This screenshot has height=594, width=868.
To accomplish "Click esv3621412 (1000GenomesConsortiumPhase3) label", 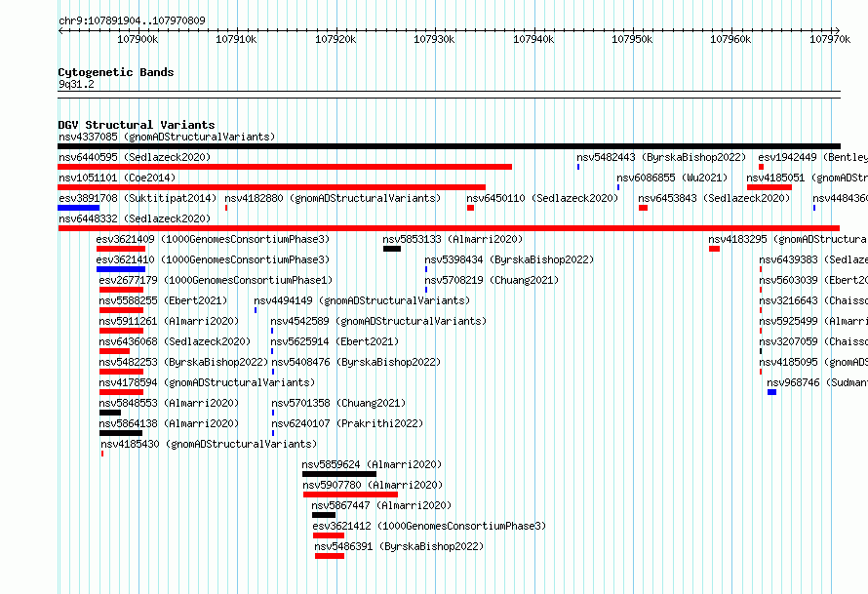I will pos(429,526).
